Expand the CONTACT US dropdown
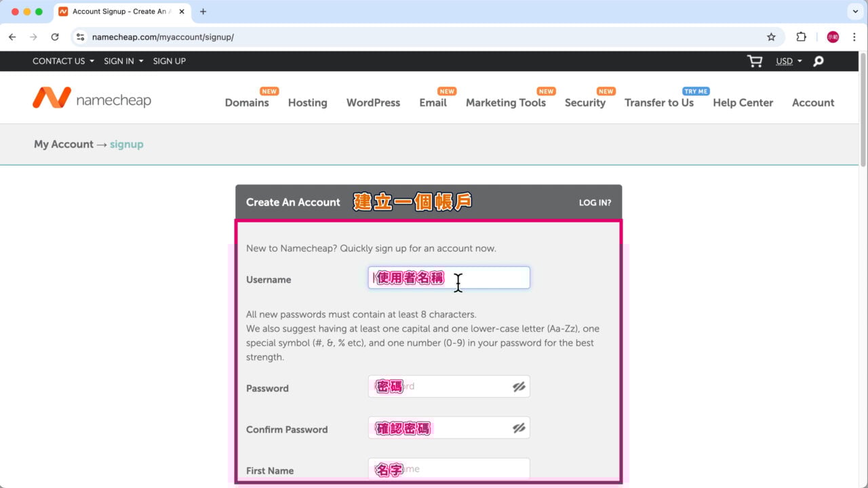This screenshot has width=868, height=488. tap(63, 61)
